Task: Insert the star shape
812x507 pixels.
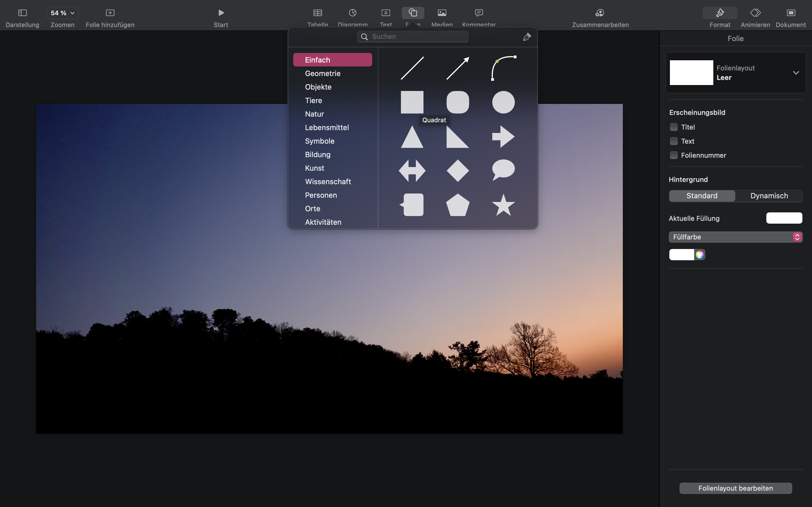Action: (503, 205)
